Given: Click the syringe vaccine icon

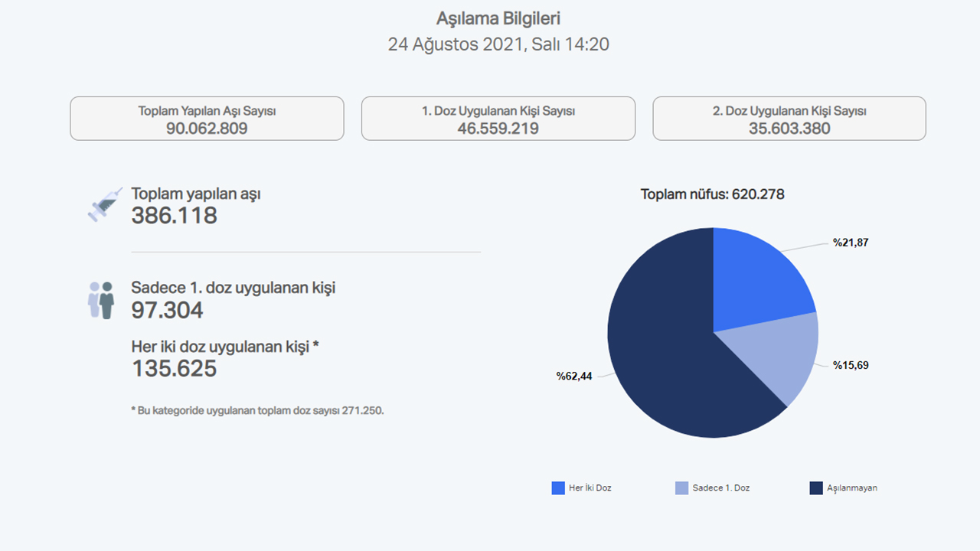Looking at the screenshot, I should pos(103,205).
